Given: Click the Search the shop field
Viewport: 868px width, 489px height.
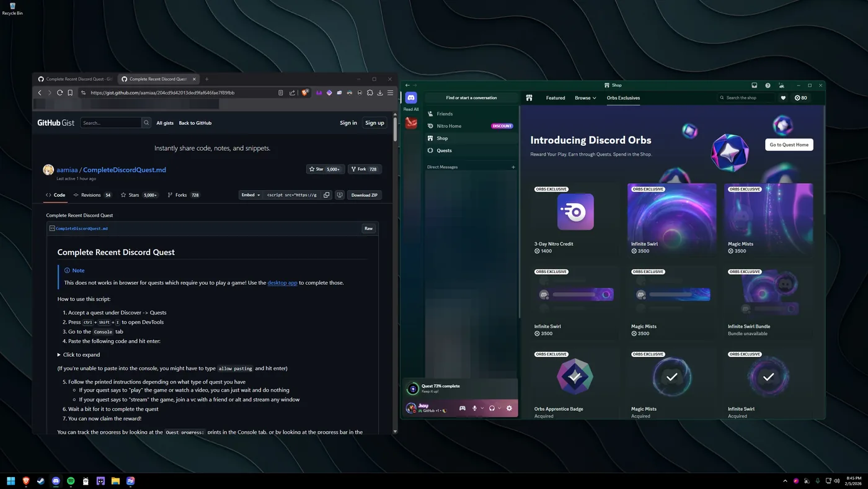Looking at the screenshot, I should click(746, 98).
